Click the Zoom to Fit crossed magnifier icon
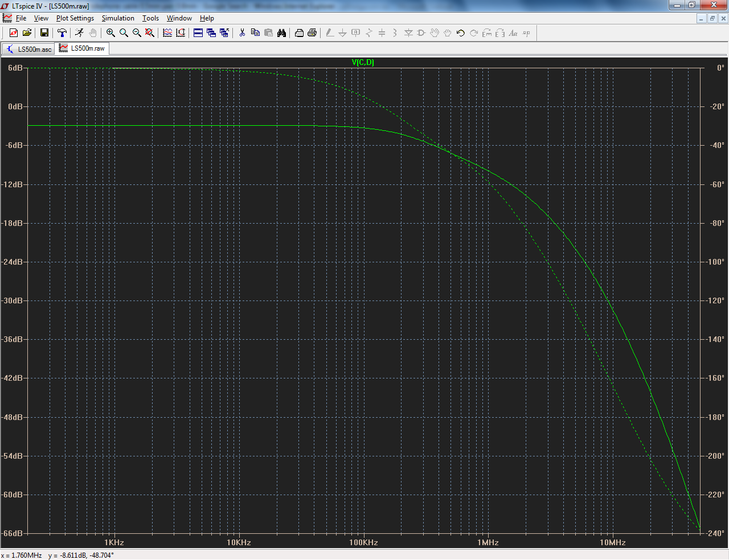 150,33
